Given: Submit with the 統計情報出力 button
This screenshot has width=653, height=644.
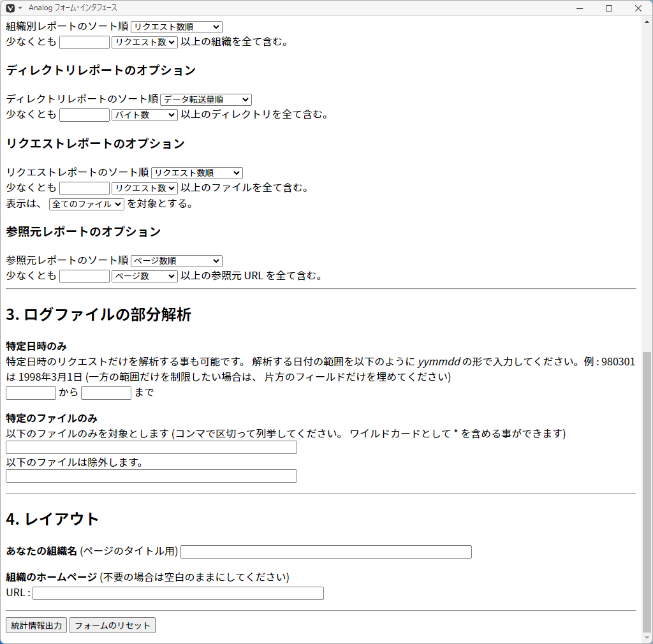Looking at the screenshot, I should (36, 626).
